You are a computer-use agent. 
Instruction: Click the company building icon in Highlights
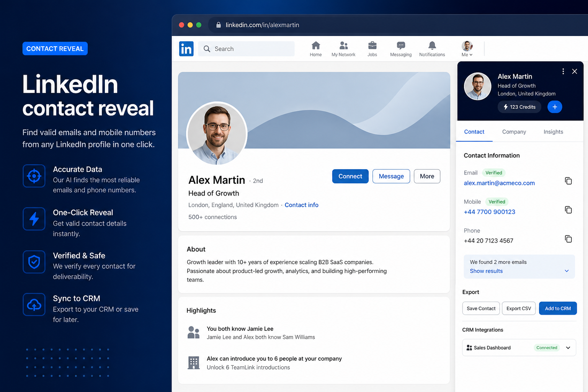[194, 363]
